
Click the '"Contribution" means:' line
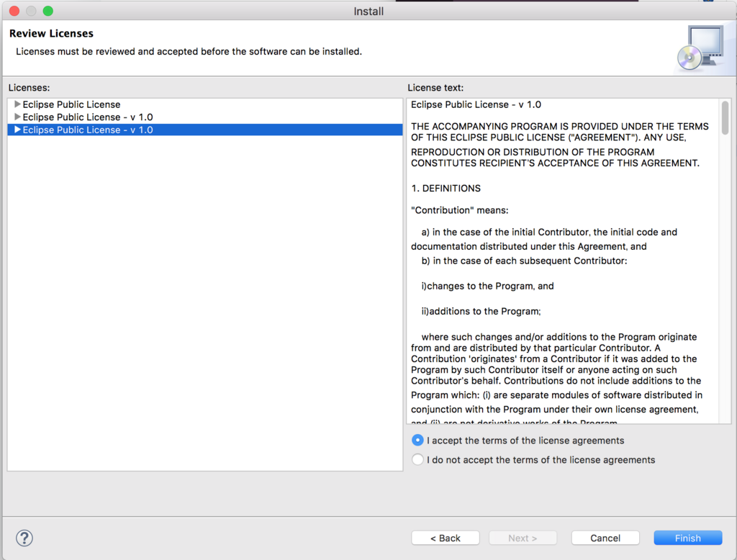[460, 210]
